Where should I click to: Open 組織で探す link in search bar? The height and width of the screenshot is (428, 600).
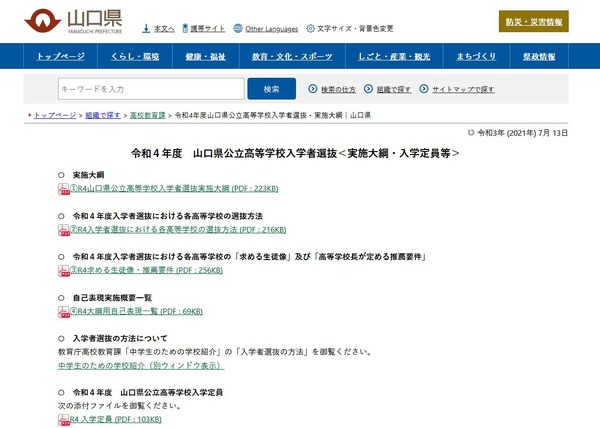pos(394,89)
